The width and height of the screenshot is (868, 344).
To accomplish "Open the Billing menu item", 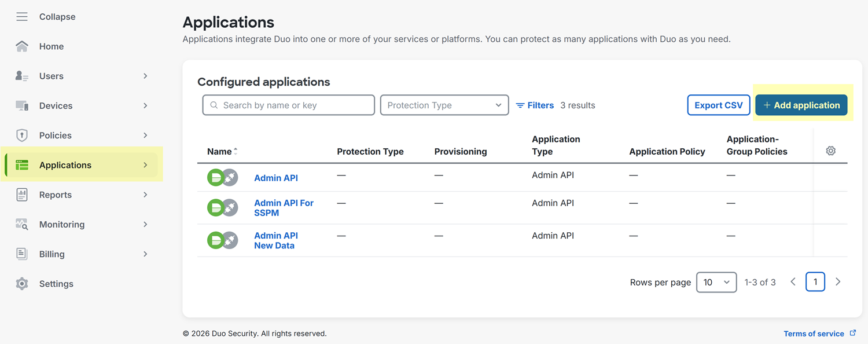I will coord(52,254).
